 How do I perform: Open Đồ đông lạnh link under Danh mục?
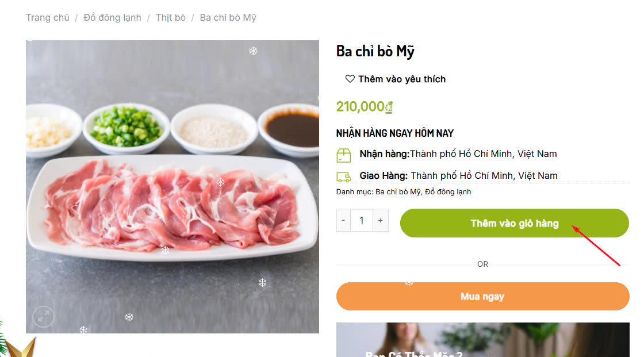448,191
